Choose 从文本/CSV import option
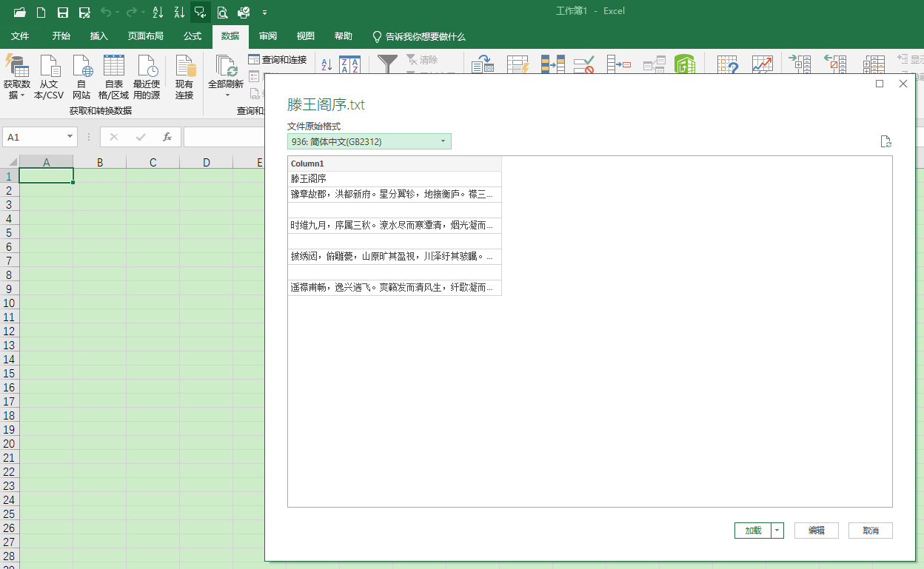Screen dimensions: 924x569 click(49, 77)
